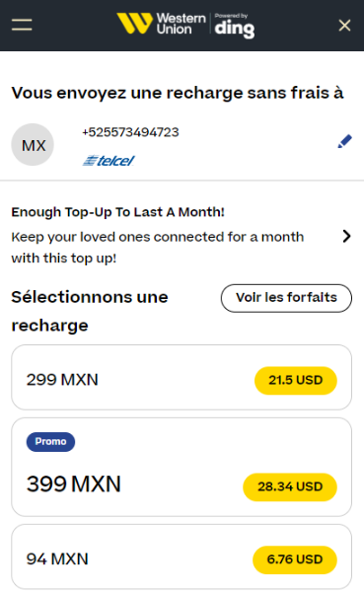Select the 399 MXN promo recharge
The width and height of the screenshot is (364, 594).
[x=182, y=467]
